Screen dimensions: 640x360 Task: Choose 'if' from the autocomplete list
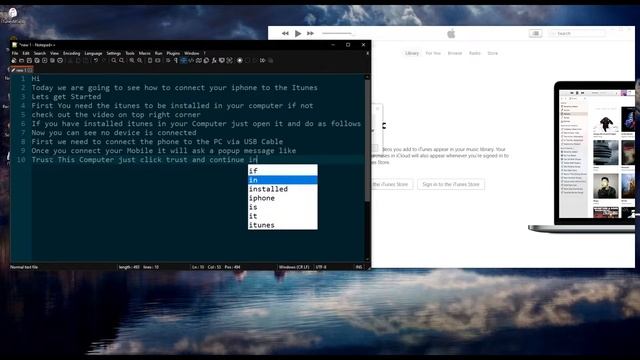(x=282, y=171)
